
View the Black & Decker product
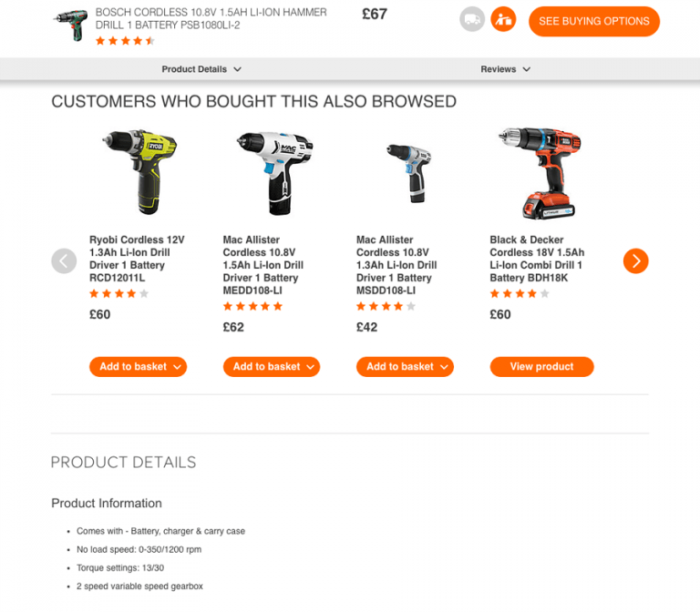tap(542, 367)
